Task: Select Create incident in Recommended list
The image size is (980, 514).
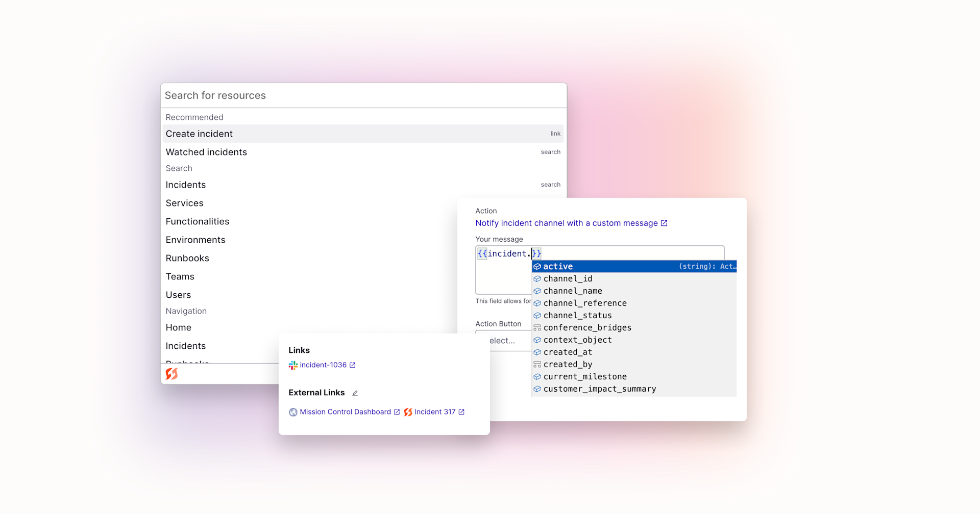Action: click(363, 134)
